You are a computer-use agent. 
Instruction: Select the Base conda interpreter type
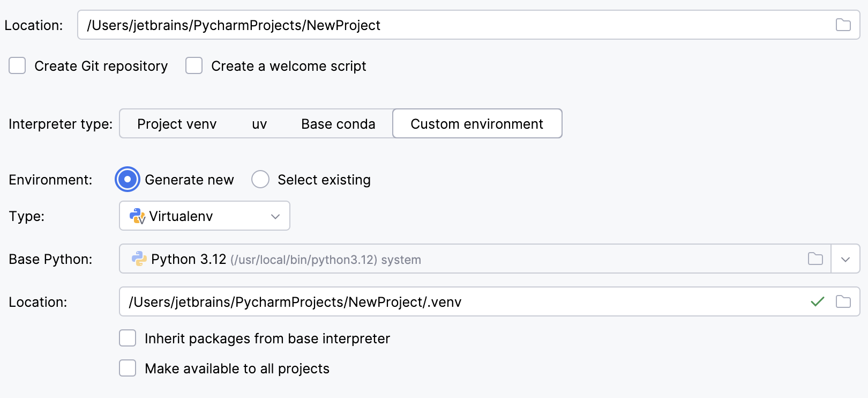click(338, 123)
